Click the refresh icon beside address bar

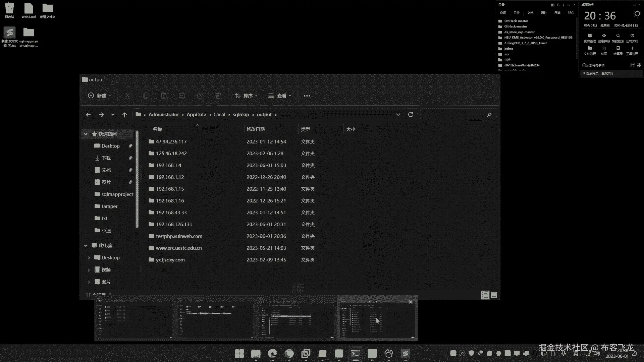pyautogui.click(x=411, y=115)
